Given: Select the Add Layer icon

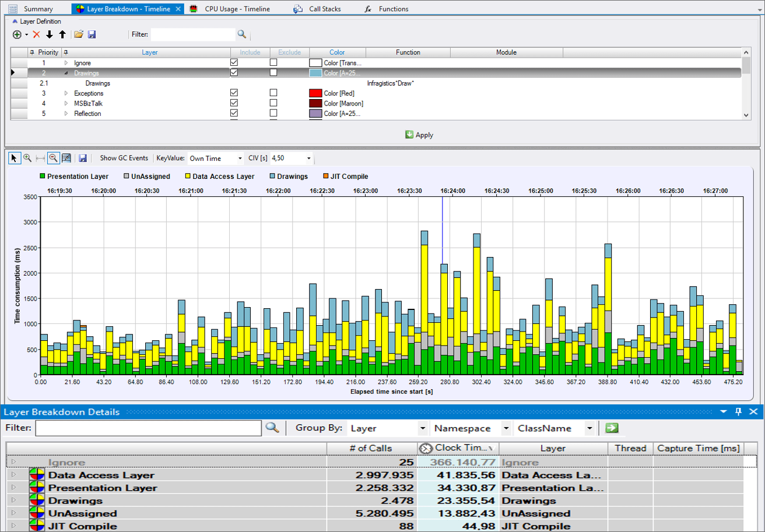Looking at the screenshot, I should coord(15,34).
